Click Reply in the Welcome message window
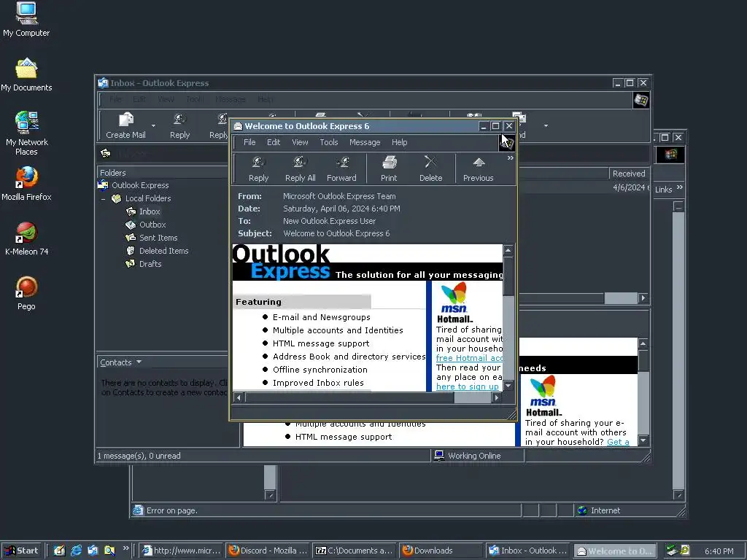Viewport: 747px width, 560px height. (259, 168)
